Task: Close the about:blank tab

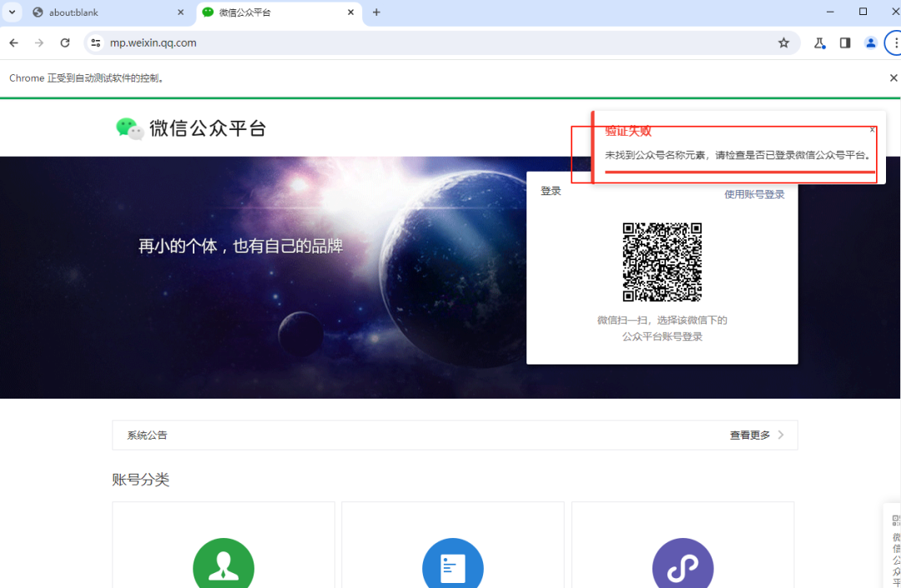Action: (x=180, y=12)
